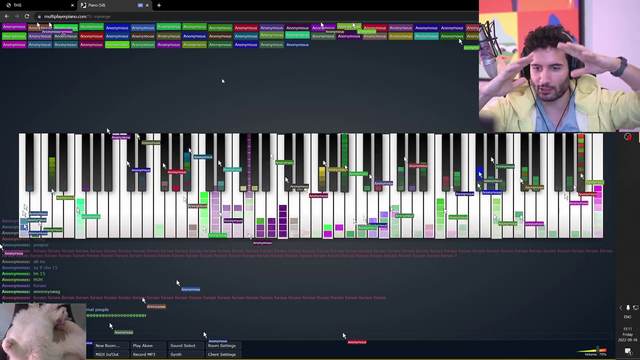Click the microphone icon in the system tray
Screen dimensions: 640x360
pyautogui.click(x=628, y=308)
